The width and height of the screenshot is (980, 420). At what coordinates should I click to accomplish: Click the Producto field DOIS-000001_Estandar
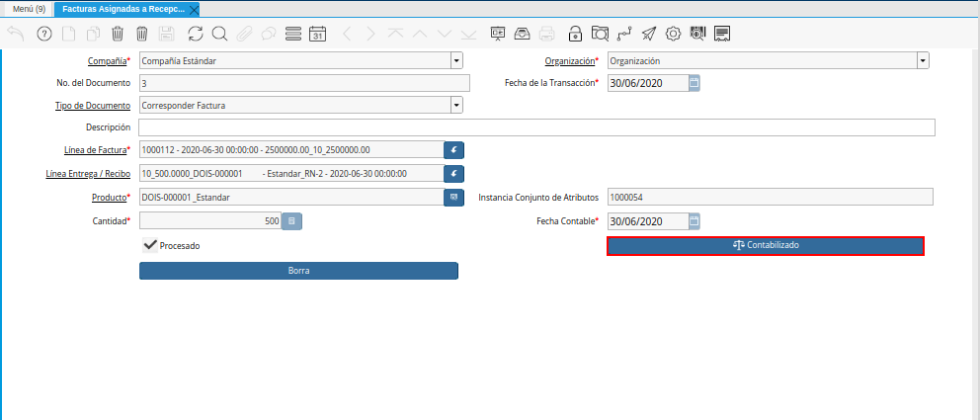tap(291, 197)
